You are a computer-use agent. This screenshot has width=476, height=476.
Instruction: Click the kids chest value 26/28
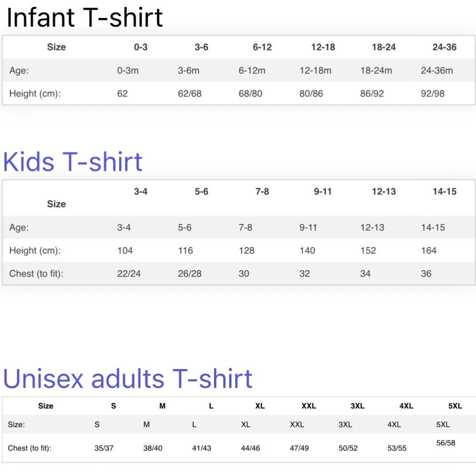[x=189, y=274]
